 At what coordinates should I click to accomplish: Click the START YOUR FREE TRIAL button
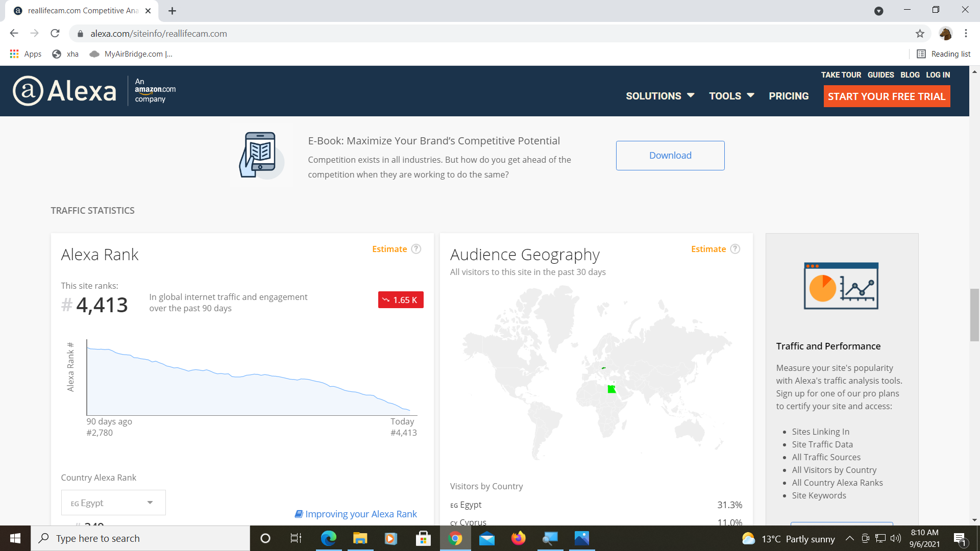tap(887, 96)
